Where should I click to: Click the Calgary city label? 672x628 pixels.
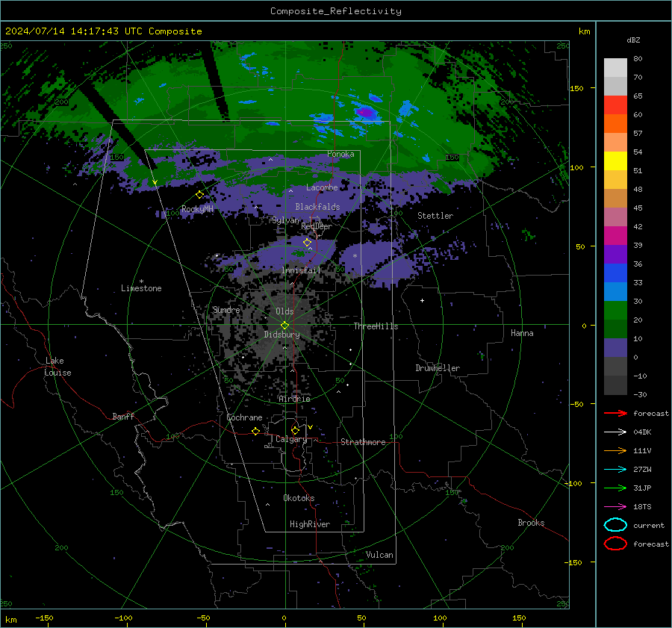pyautogui.click(x=291, y=439)
